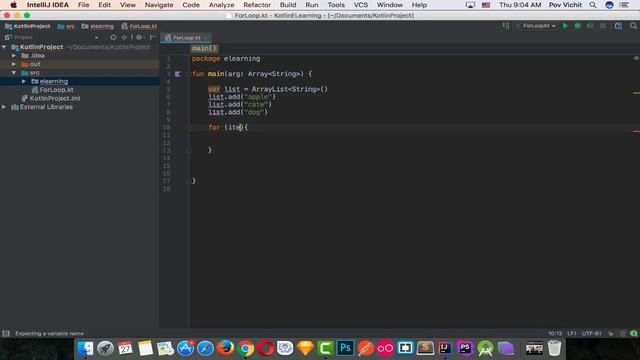Open Safari from the Dock
Image resolution: width=640 pixels, height=360 pixels.
pyautogui.click(x=205, y=349)
